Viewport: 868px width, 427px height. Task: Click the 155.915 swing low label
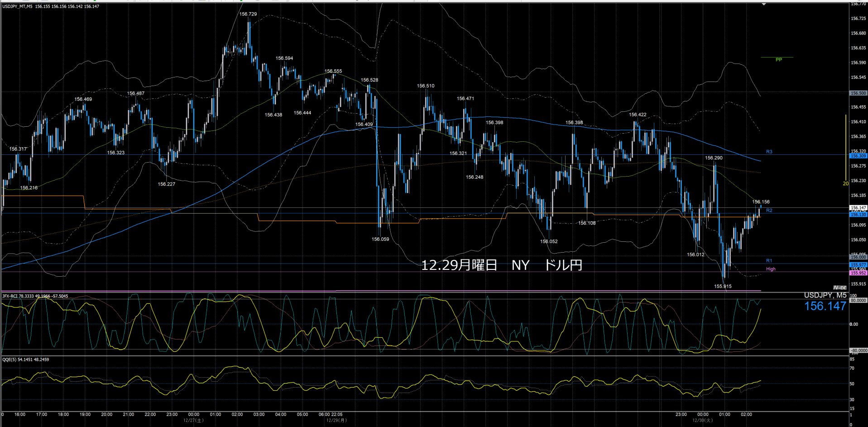pos(723,286)
